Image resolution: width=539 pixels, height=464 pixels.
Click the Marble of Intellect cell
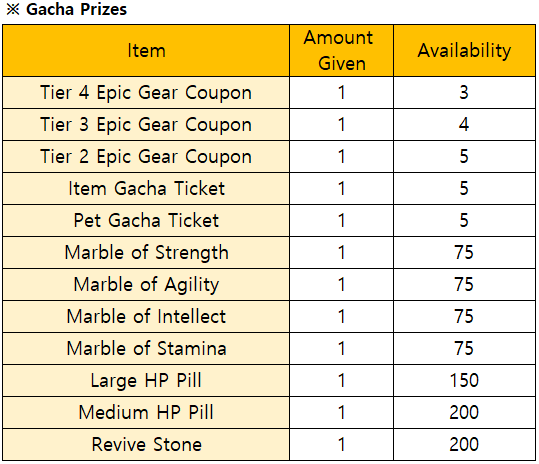pos(146,316)
